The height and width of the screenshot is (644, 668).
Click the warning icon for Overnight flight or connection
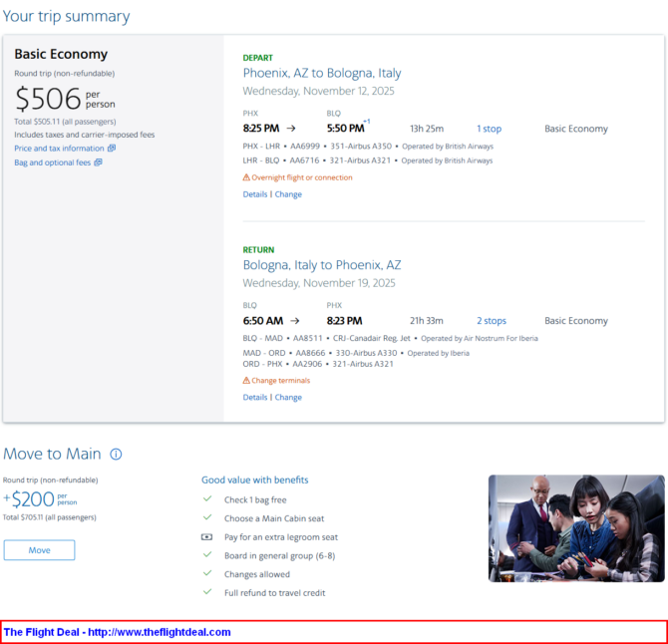coord(246,177)
